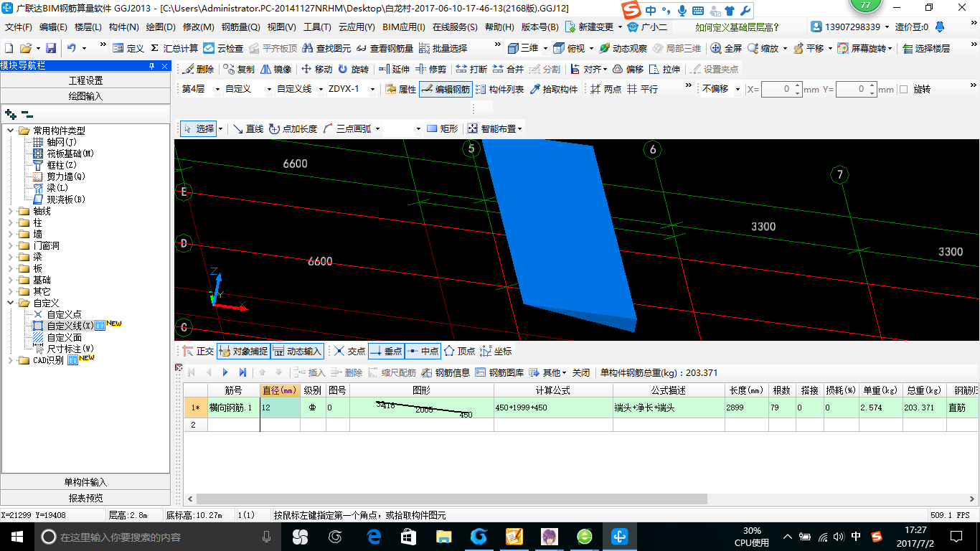
Task: Select 直线 line drawing tool
Action: click(x=248, y=128)
